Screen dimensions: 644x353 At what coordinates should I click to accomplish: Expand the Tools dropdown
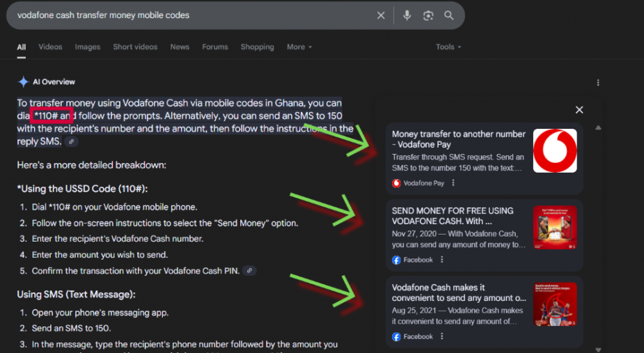point(448,47)
